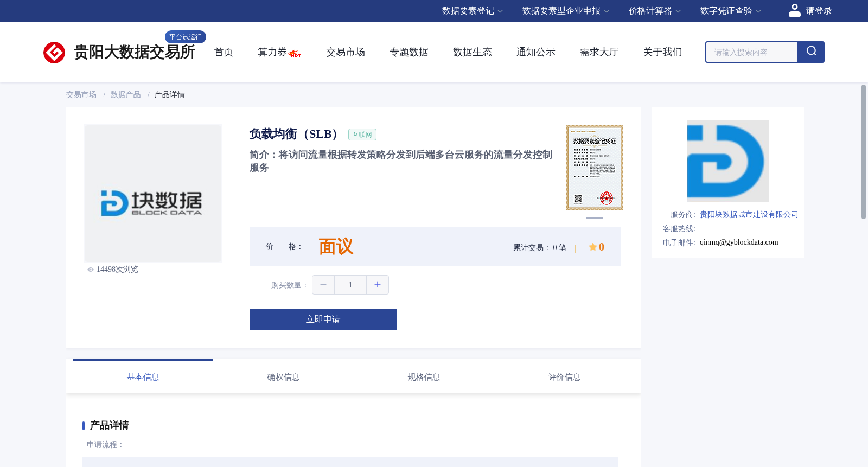Image resolution: width=868 pixels, height=467 pixels.
Task: Open 关于我们 navigation item
Action: point(663,52)
